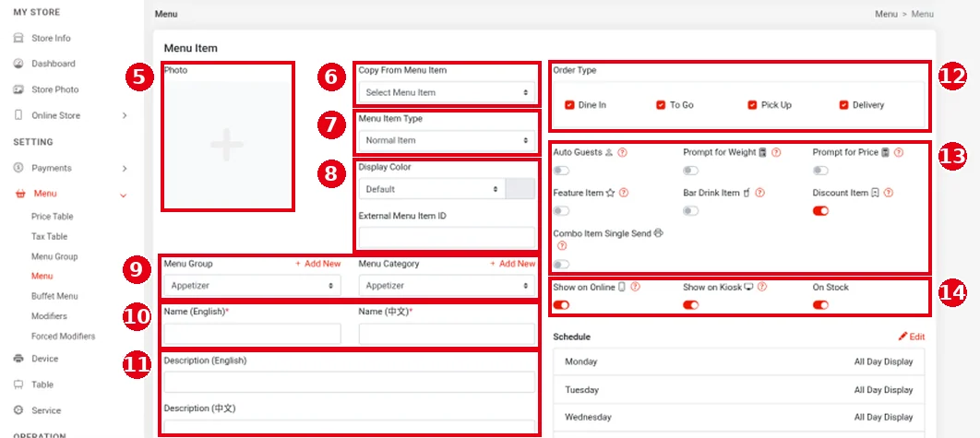980x438 pixels.
Task: Open help for Show on Kiosk
Action: 762,288
